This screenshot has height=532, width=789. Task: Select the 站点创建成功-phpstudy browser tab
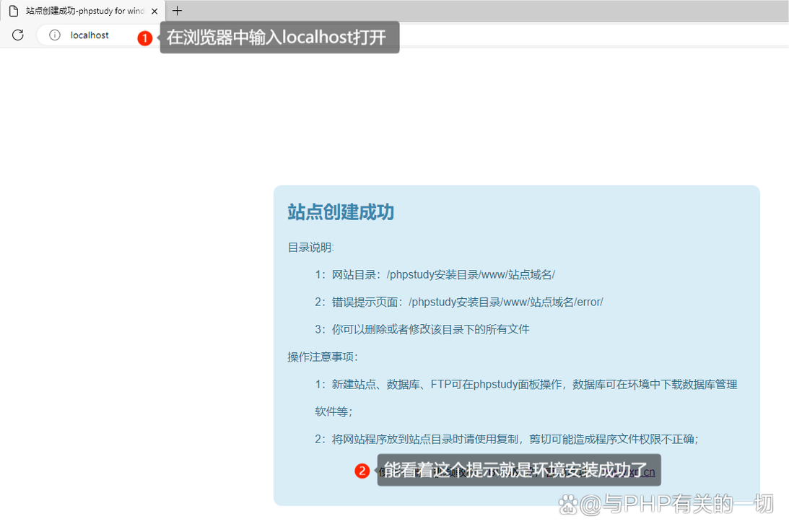[x=83, y=11]
